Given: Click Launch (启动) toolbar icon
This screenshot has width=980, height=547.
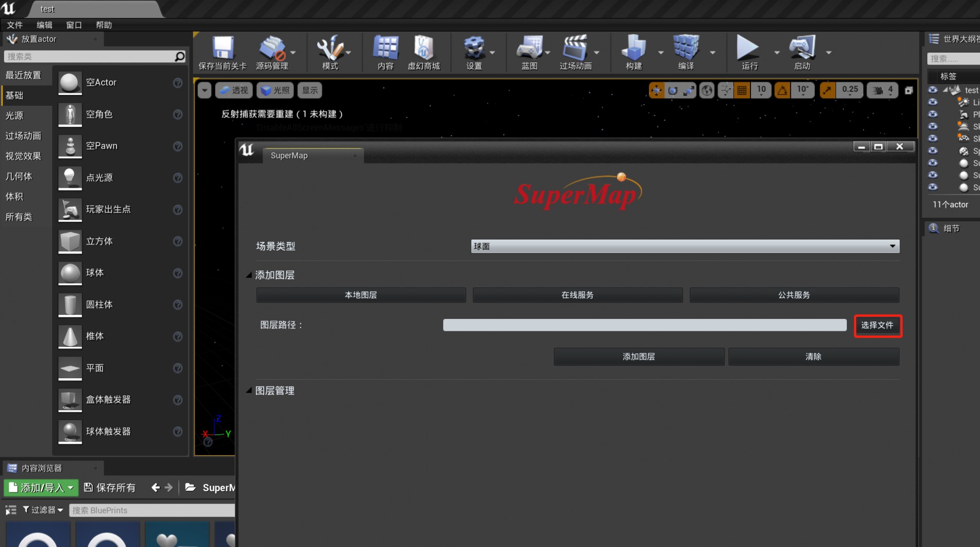Looking at the screenshot, I should 802,52.
